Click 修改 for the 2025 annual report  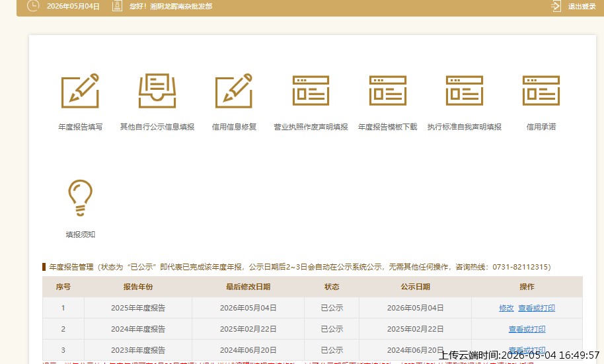click(506, 308)
